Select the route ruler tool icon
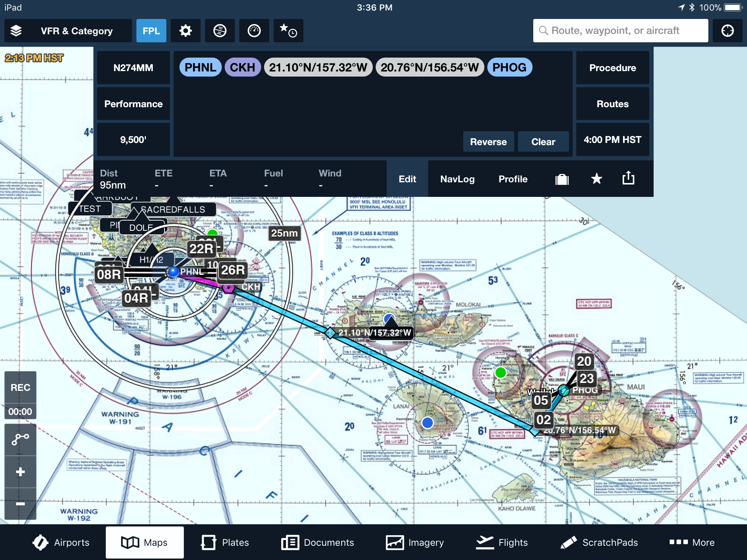 coord(20,439)
